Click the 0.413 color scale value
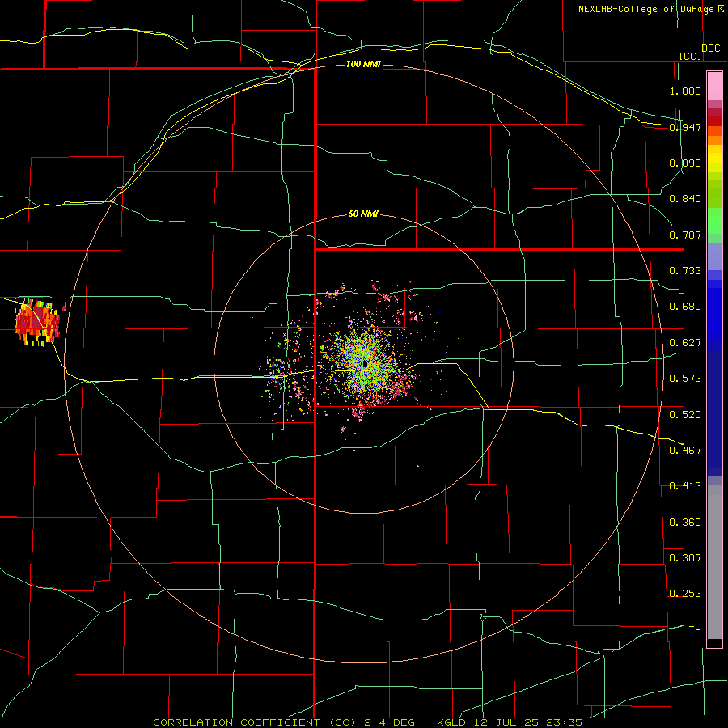 pos(685,486)
